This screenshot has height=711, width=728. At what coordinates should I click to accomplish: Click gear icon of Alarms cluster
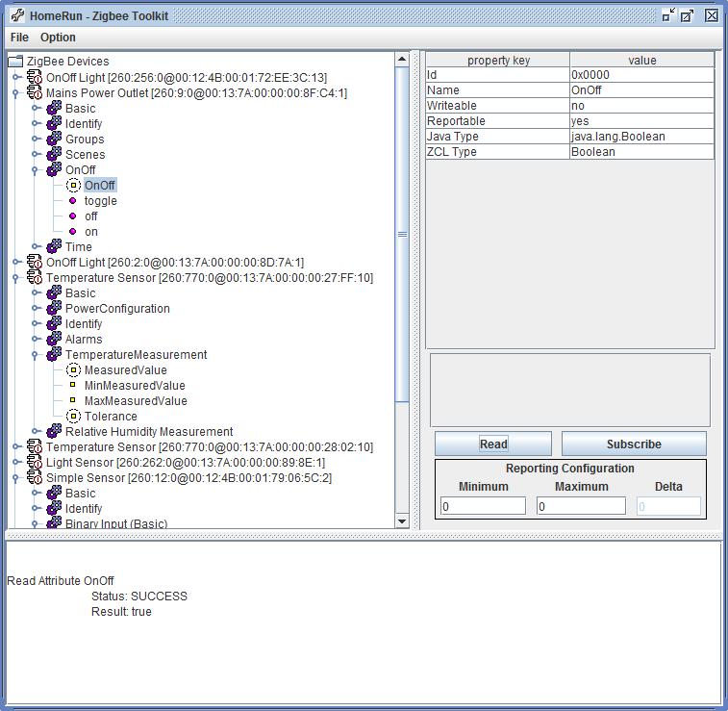(54, 339)
